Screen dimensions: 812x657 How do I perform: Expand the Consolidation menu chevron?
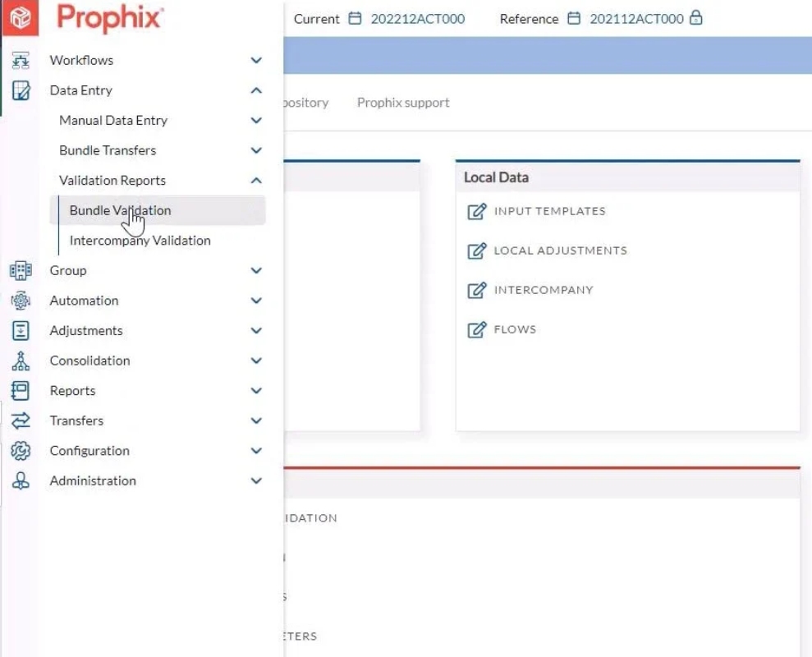click(256, 361)
